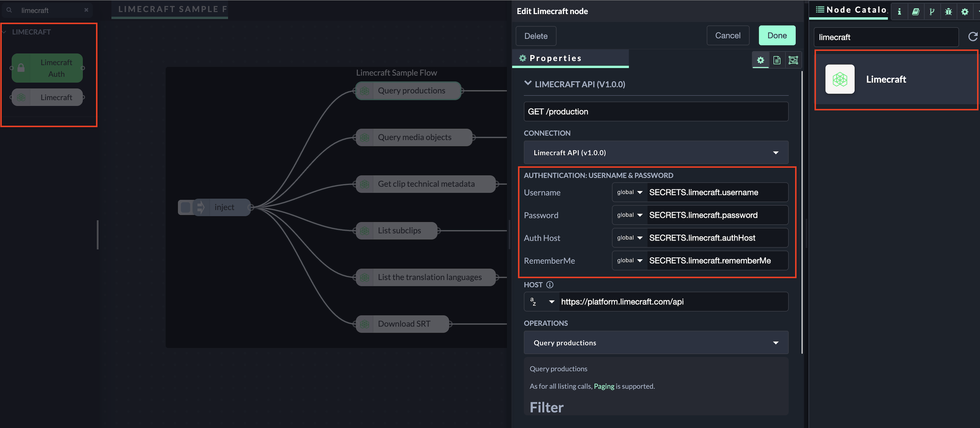This screenshot has height=428, width=980.
Task: Clear the palette search filter
Action: [86, 10]
